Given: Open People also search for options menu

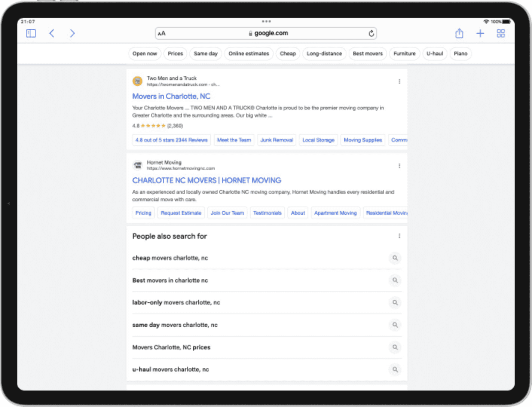Looking at the screenshot, I should (399, 236).
